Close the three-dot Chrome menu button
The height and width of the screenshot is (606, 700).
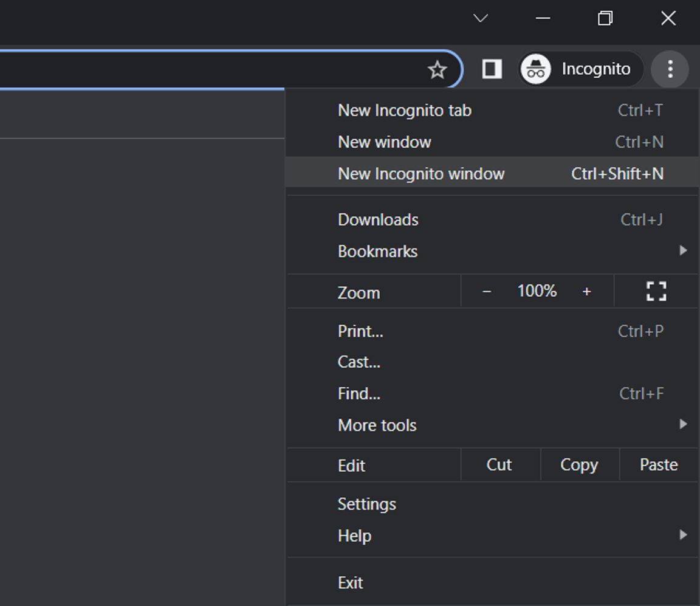tap(670, 69)
